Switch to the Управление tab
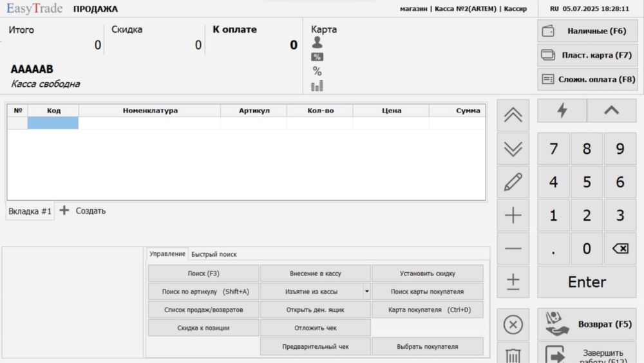The width and height of the screenshot is (644, 363). (167, 254)
